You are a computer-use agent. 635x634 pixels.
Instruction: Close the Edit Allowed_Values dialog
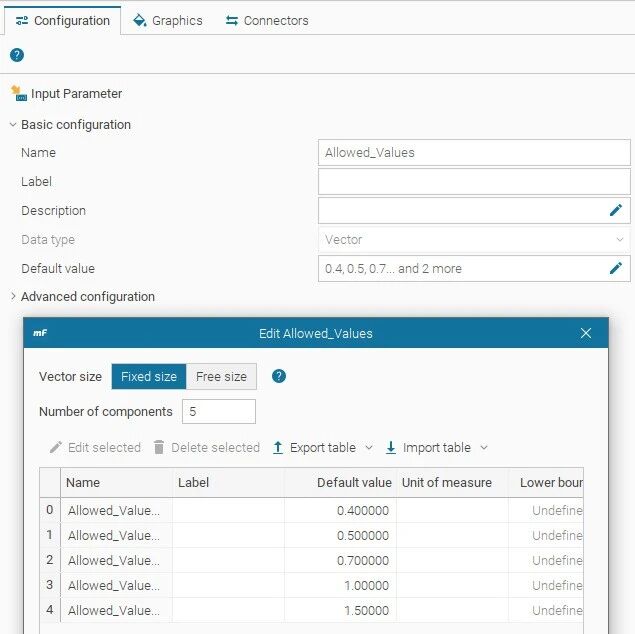point(586,333)
